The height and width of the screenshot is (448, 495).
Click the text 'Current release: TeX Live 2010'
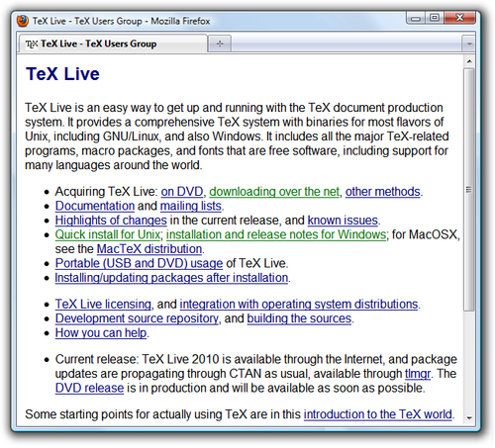click(x=137, y=359)
